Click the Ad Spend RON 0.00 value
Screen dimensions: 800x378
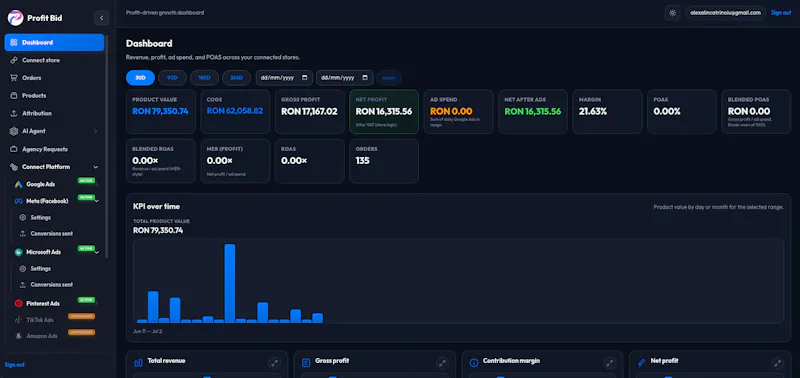(451, 111)
